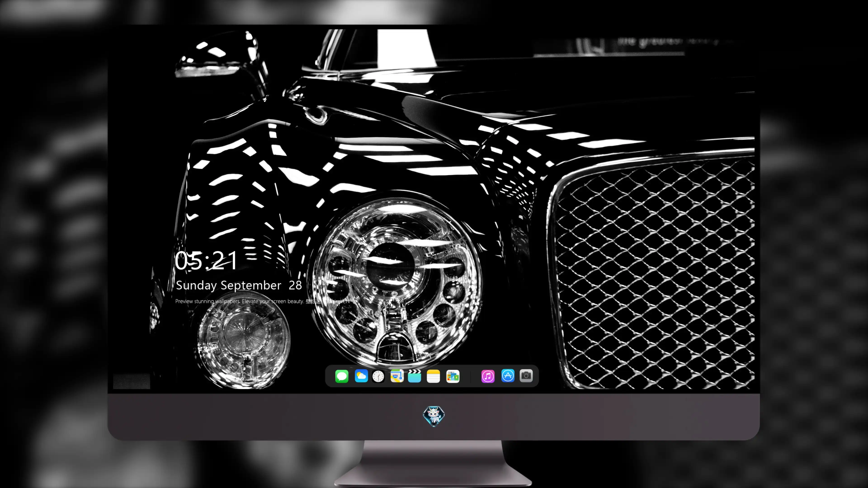Open the Newsstand app icon in dock
This screenshot has width=868, height=488.
pos(453,376)
